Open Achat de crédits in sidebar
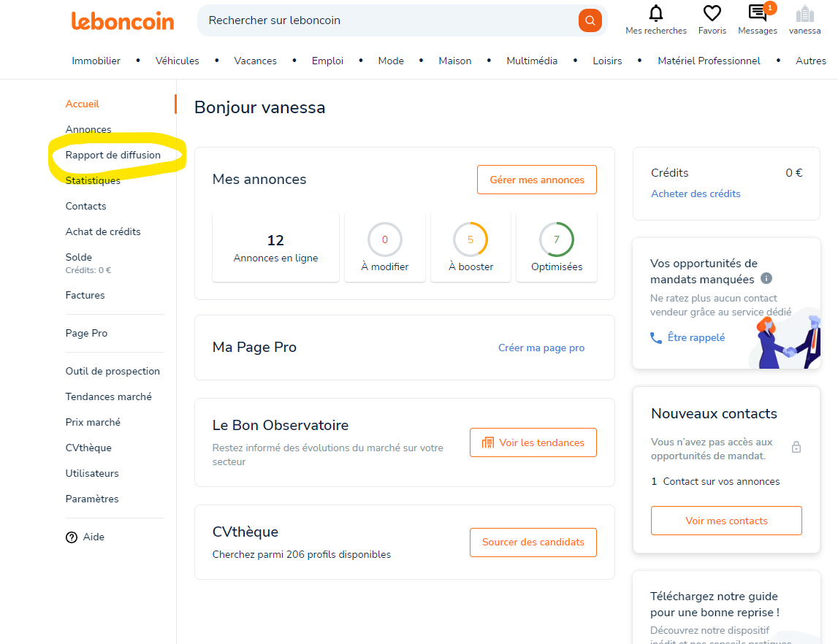 point(102,231)
